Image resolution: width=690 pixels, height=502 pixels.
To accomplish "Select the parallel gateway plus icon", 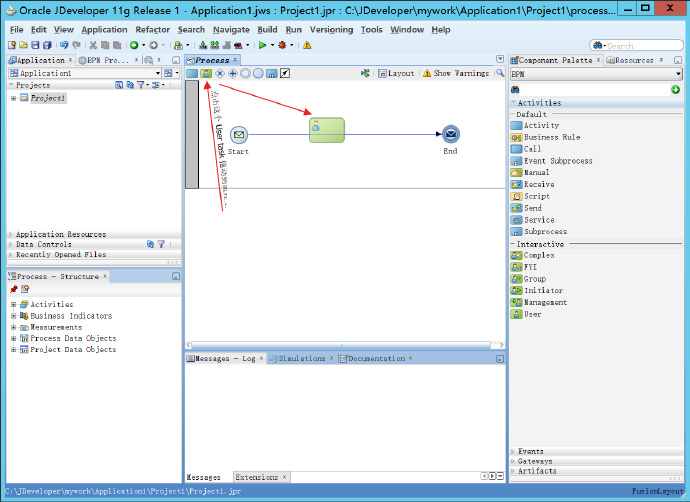I will coord(232,73).
